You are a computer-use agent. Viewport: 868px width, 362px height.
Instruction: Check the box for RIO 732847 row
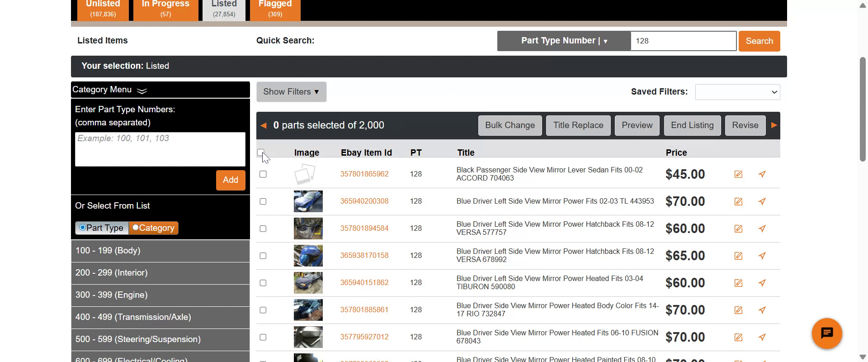pyautogui.click(x=263, y=310)
